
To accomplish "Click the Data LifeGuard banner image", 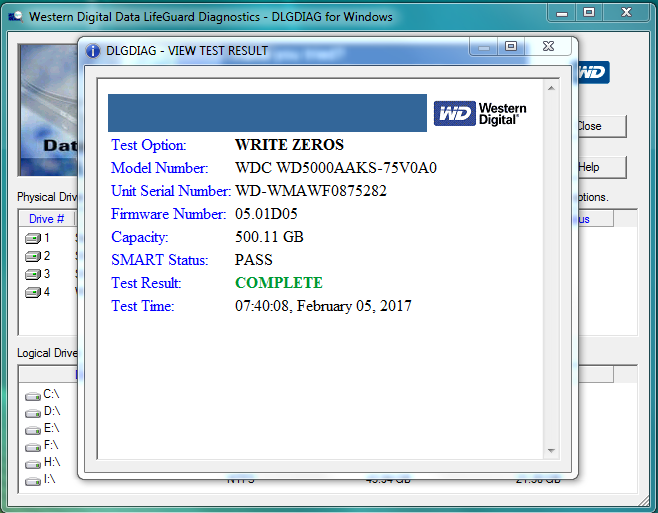I will click(x=48, y=110).
